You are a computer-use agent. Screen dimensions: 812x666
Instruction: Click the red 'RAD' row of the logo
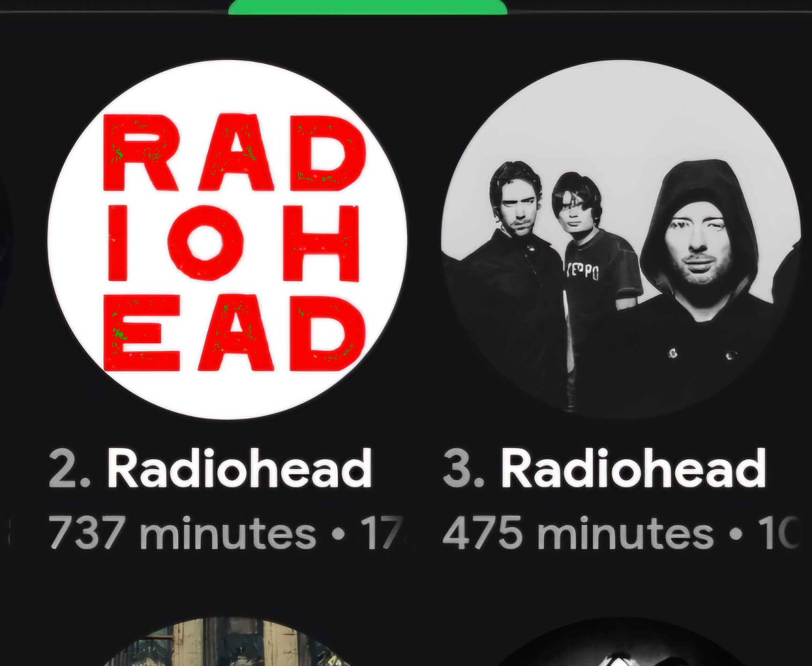click(x=233, y=152)
